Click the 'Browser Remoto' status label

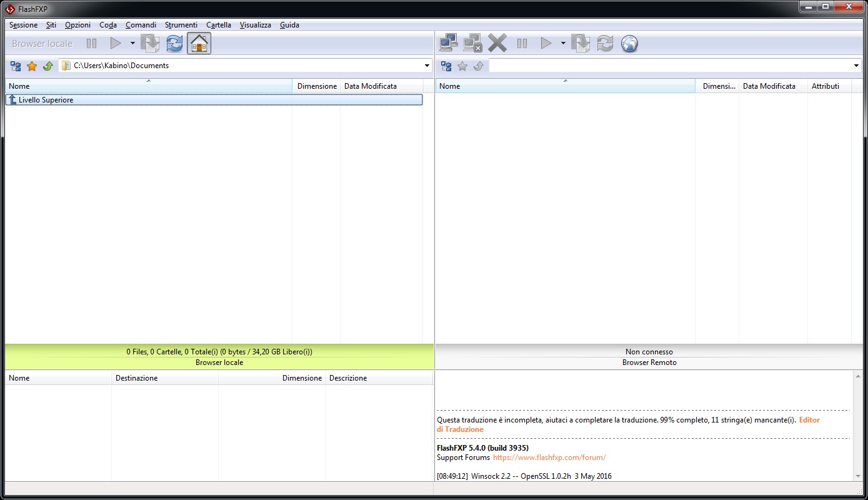pos(649,362)
